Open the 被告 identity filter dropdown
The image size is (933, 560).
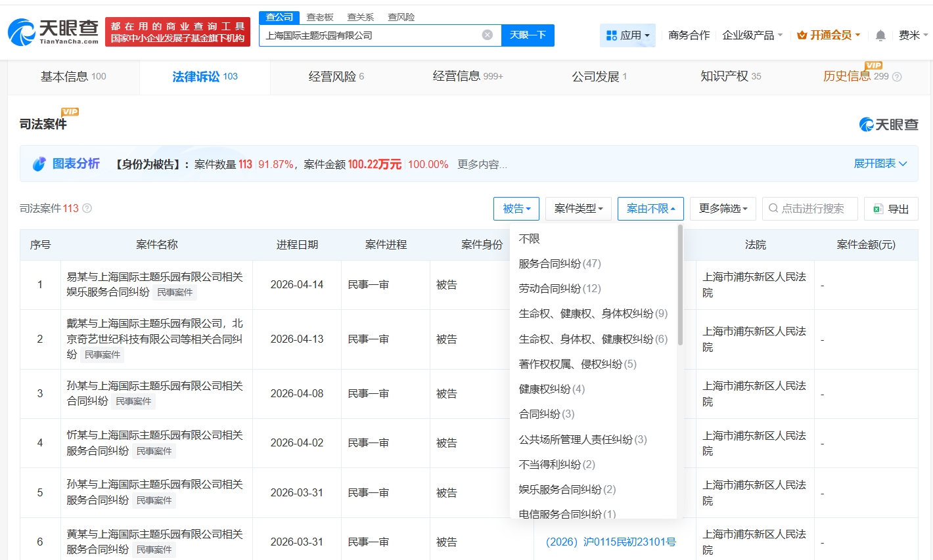(x=516, y=209)
